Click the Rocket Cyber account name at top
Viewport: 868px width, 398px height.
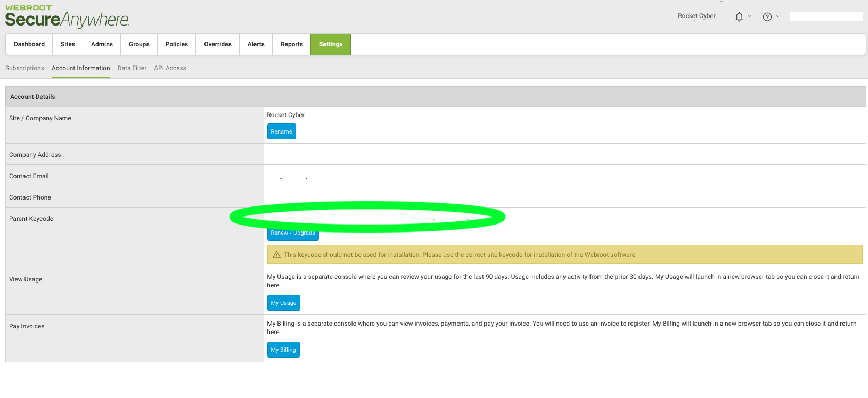click(697, 16)
